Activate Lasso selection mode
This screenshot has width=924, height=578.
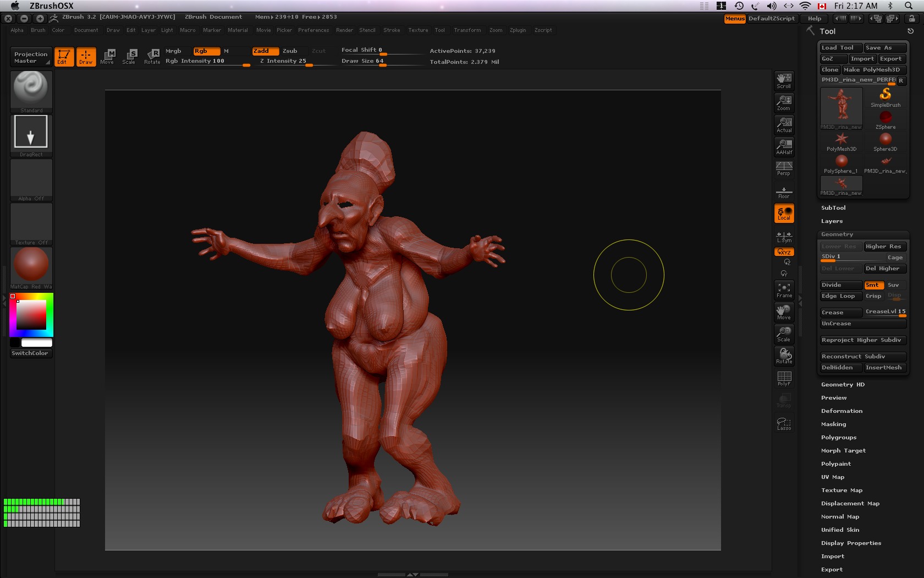point(784,423)
